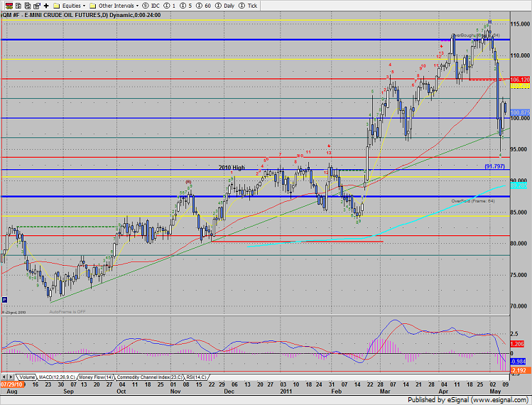Open the Equities folder dropdown
532x405 pixels.
tap(70, 6)
